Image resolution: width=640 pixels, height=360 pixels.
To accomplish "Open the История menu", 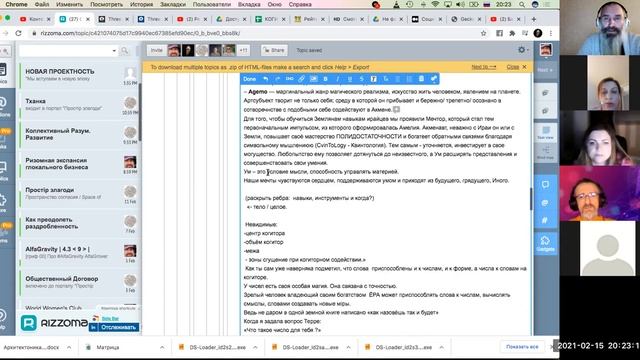I will [x=142, y=4].
